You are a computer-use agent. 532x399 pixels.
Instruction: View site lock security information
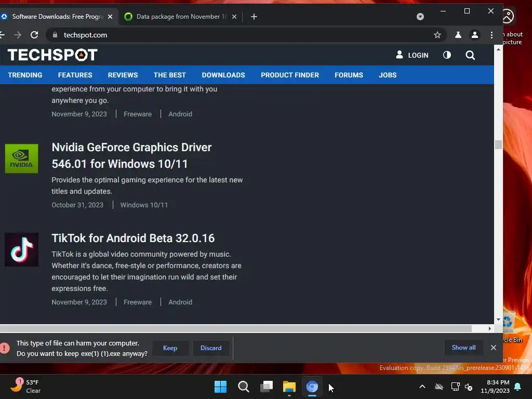55,35
